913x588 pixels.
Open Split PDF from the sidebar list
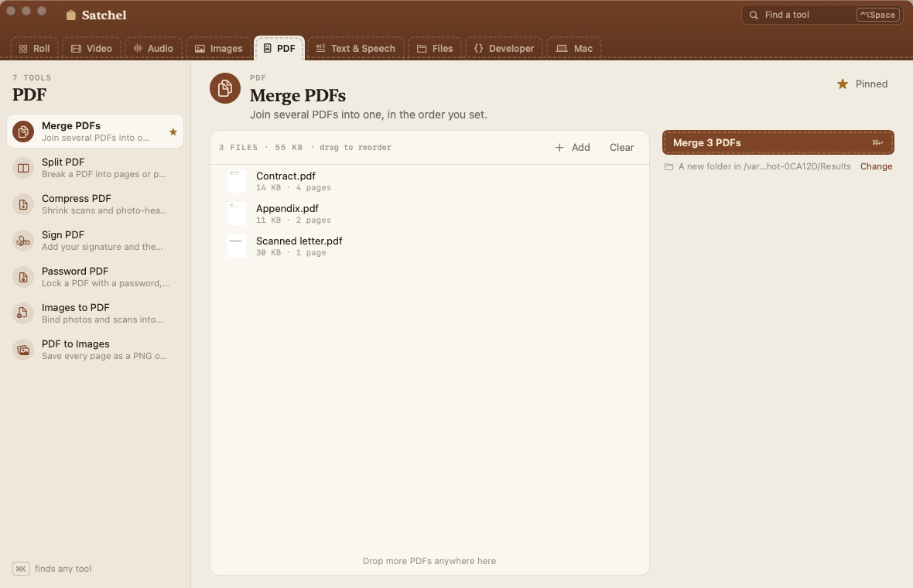click(95, 168)
